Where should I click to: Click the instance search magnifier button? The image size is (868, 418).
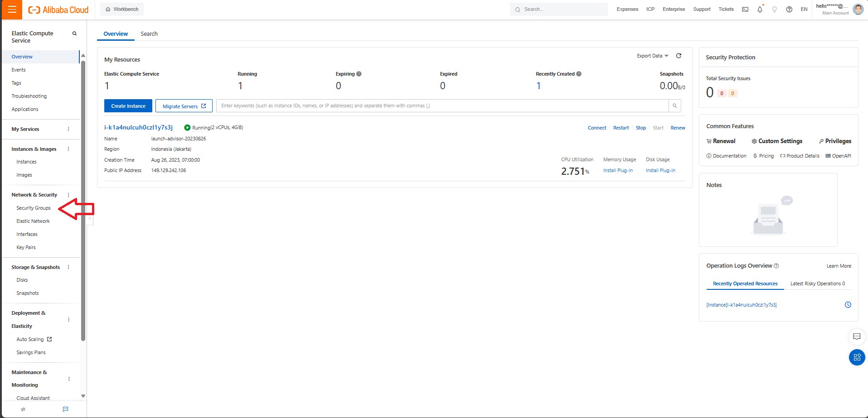pos(674,106)
